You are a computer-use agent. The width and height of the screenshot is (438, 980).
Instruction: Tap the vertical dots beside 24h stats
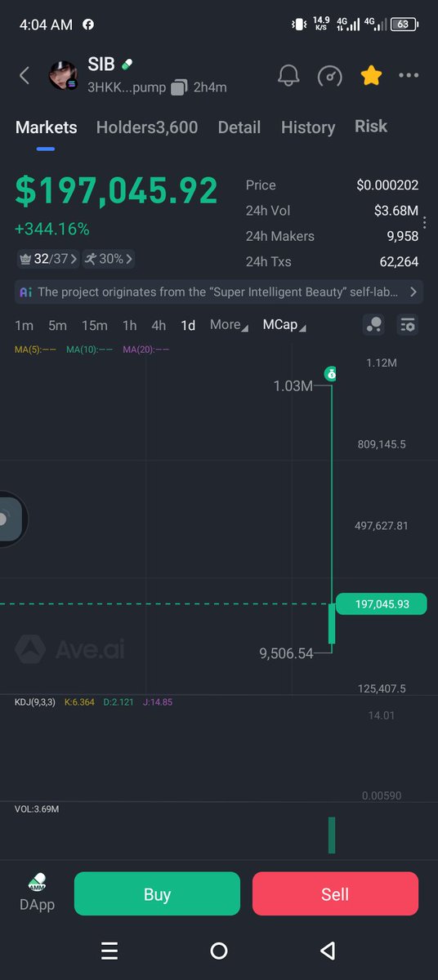424,223
